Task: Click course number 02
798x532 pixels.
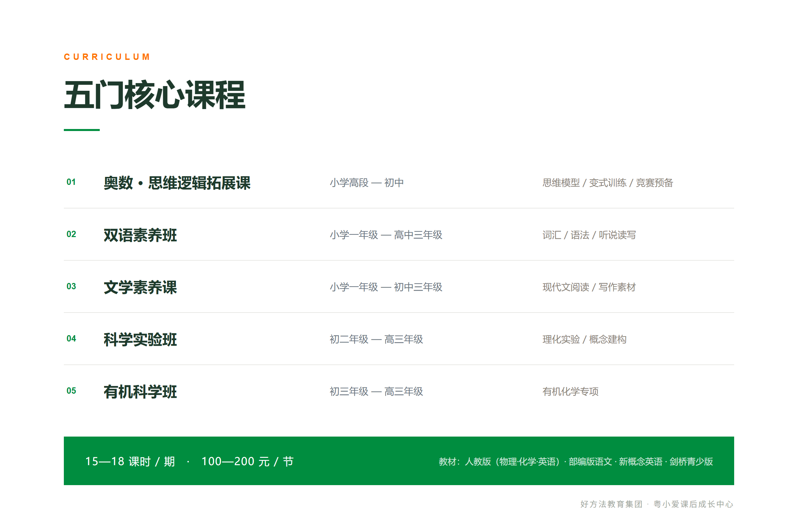Action: [x=71, y=234]
